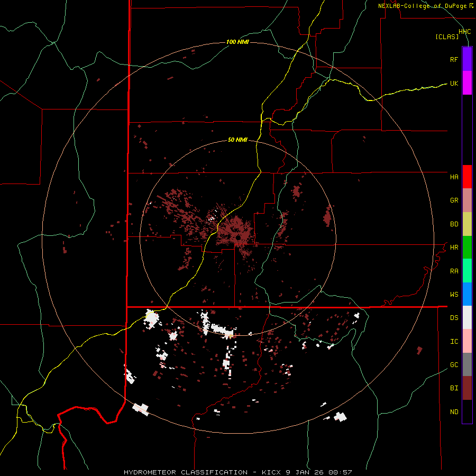Screen dimensions: 476x476
Task: Click the green HR legend swatch
Action: [467, 247]
